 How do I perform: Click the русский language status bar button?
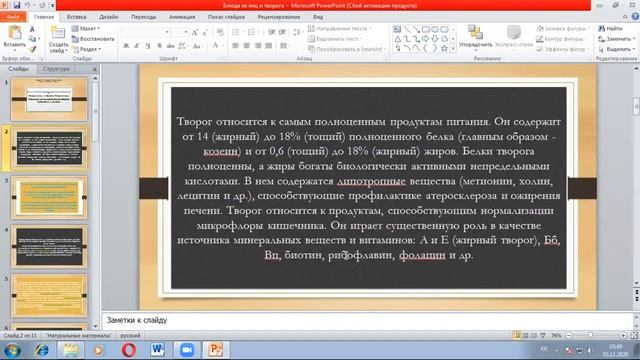130,336
